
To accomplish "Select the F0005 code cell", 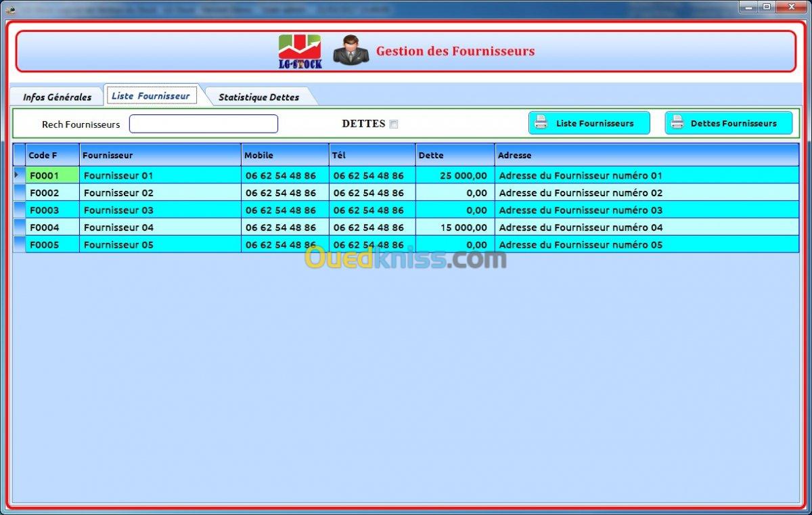I will [x=52, y=244].
